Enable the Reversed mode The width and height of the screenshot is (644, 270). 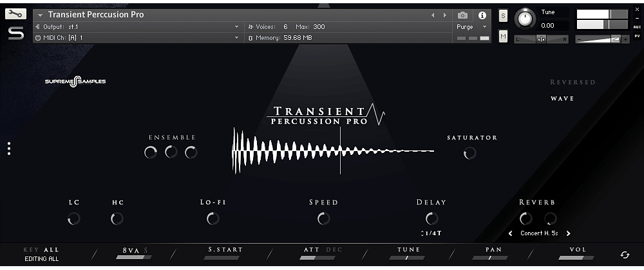573,82
